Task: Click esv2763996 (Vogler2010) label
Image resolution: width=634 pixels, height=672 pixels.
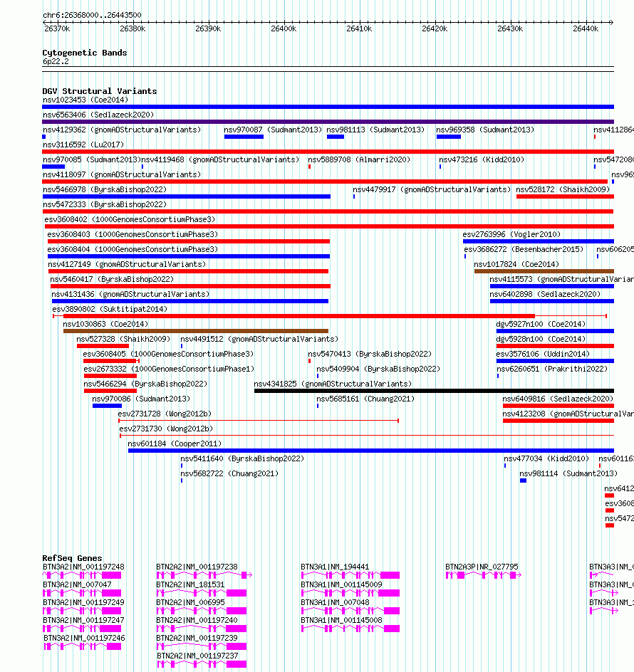Action: (511, 234)
